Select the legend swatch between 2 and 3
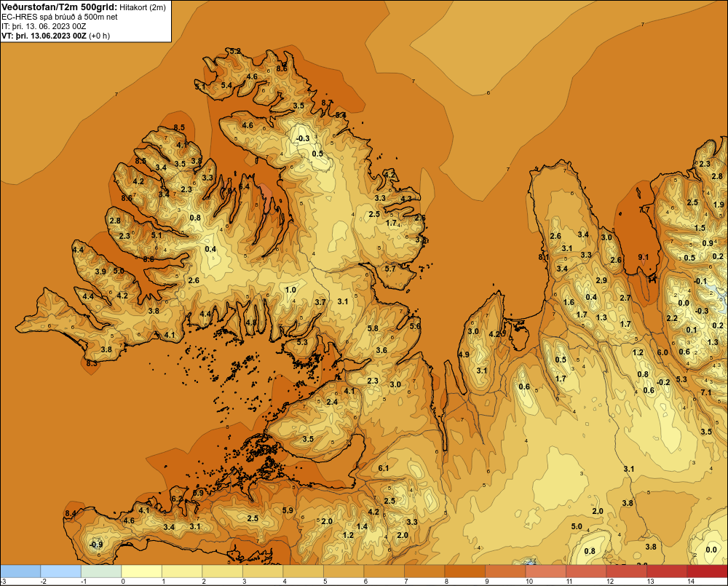The image size is (728, 586). tap(222, 571)
